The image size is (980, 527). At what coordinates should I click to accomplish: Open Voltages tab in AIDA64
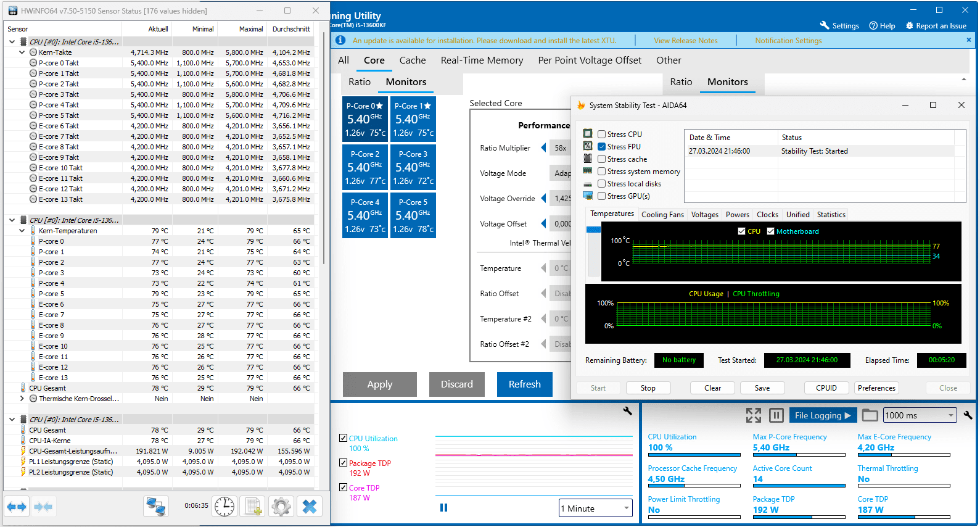(x=704, y=214)
